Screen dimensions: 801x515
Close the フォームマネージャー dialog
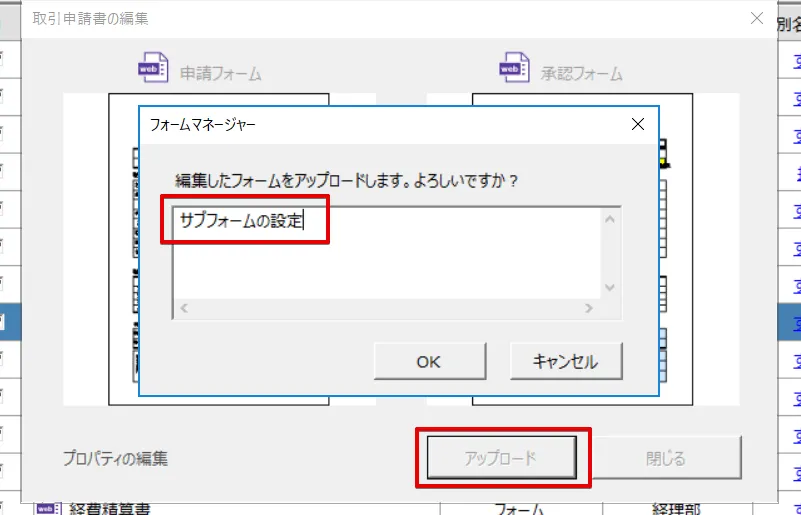(x=638, y=124)
